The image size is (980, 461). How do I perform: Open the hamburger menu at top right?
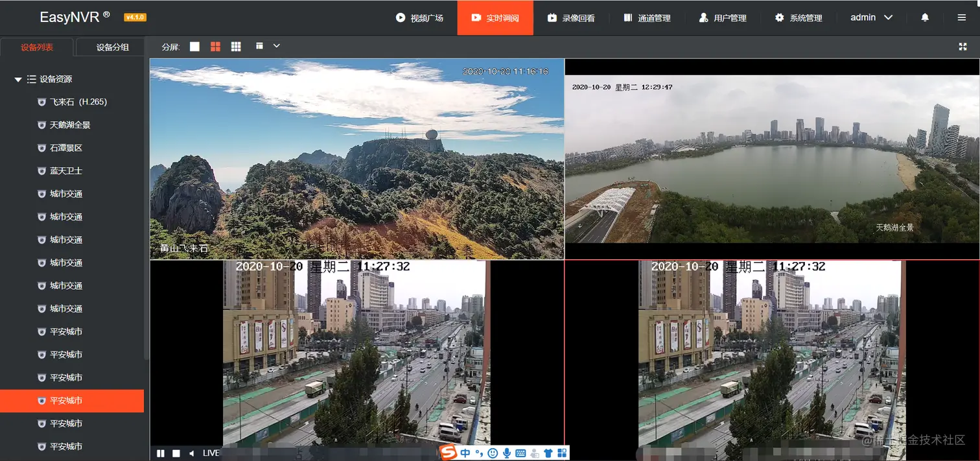962,18
